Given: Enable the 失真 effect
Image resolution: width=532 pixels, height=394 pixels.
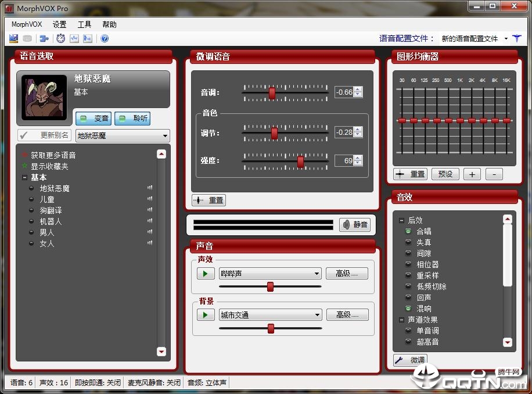Looking at the screenshot, I should pyautogui.click(x=408, y=242).
